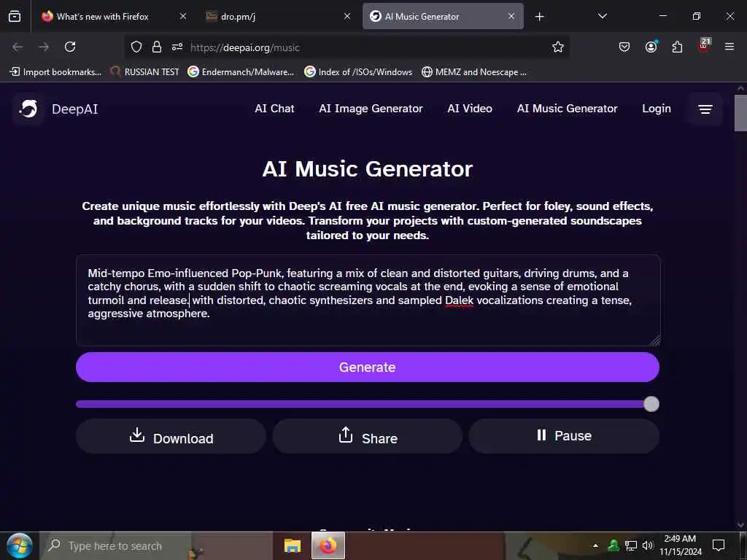Open the taskbar clock and date

pyautogui.click(x=681, y=545)
